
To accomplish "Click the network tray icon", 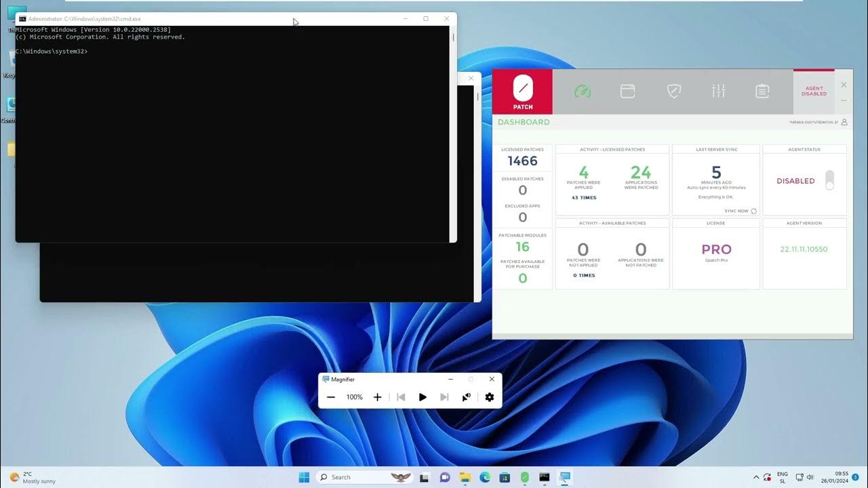I will 800,477.
